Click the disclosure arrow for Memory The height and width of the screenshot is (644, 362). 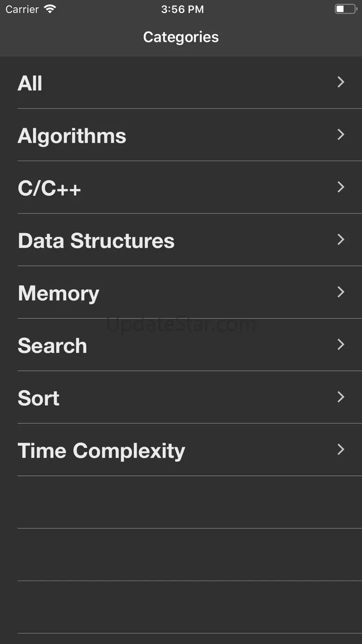click(x=341, y=292)
